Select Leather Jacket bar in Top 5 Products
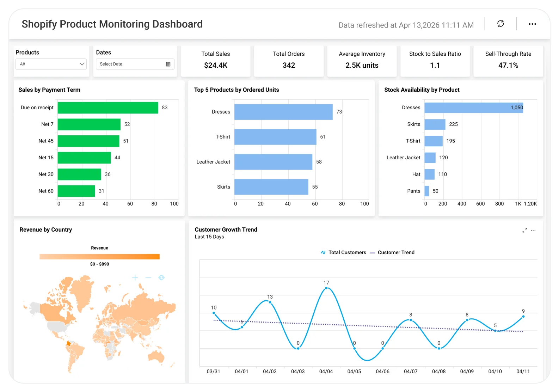 click(x=273, y=162)
